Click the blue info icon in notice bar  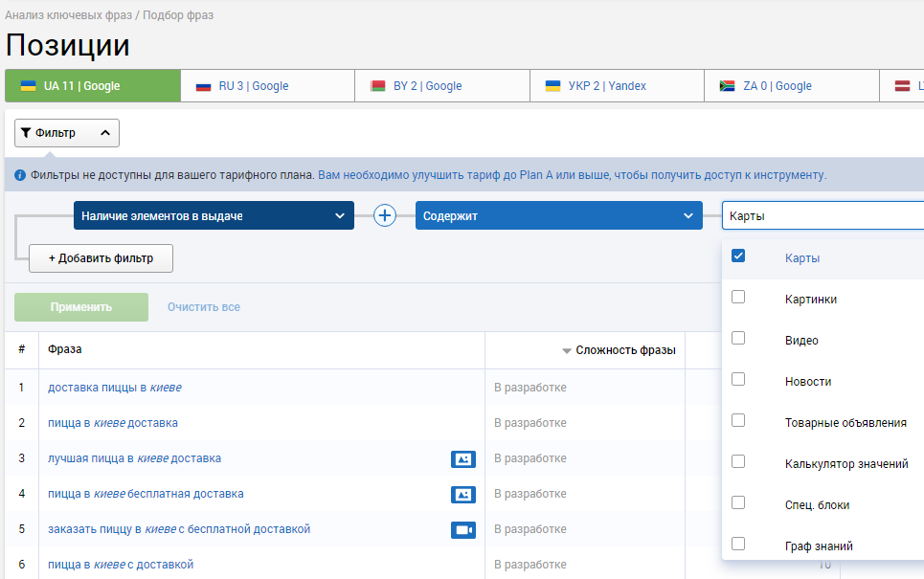pos(20,175)
